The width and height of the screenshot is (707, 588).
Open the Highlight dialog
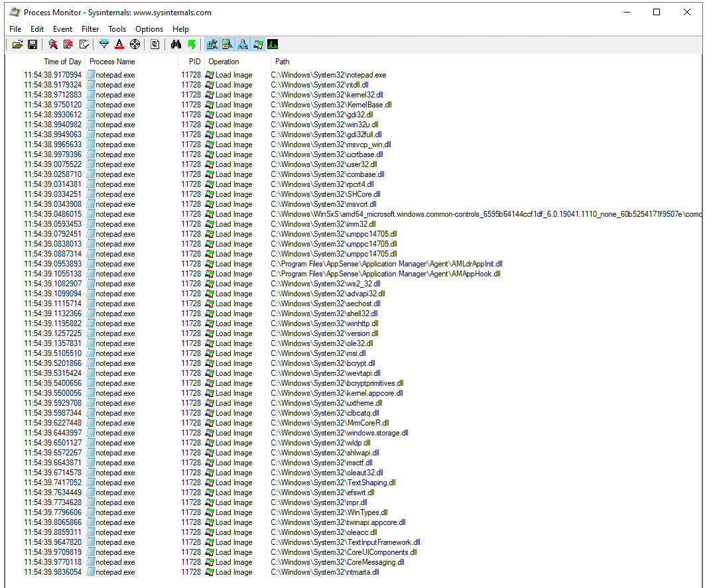click(x=119, y=44)
